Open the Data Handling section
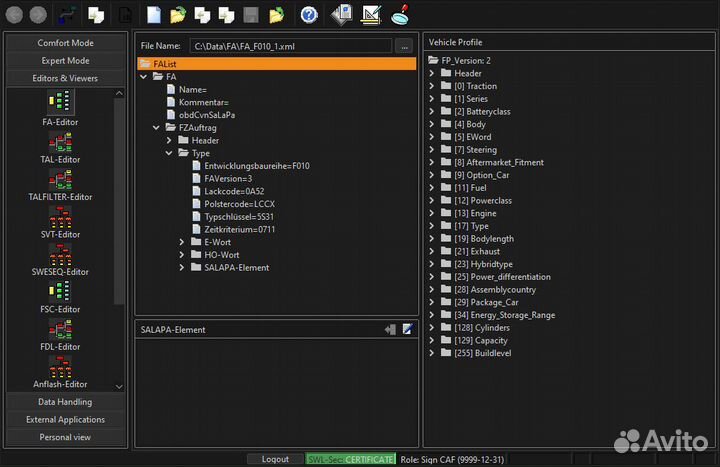Viewport: 720px width, 467px height. point(66,402)
